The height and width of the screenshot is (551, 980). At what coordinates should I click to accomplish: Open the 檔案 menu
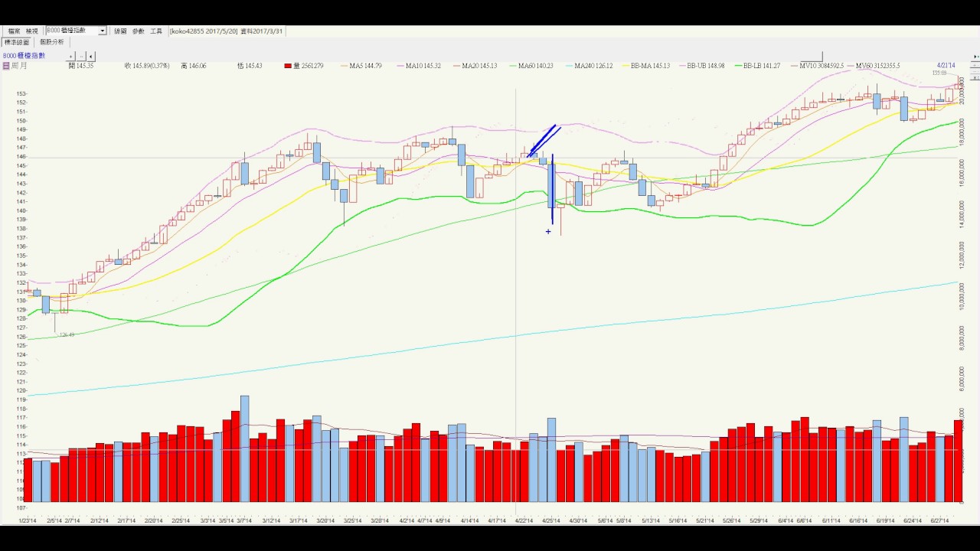(x=14, y=31)
